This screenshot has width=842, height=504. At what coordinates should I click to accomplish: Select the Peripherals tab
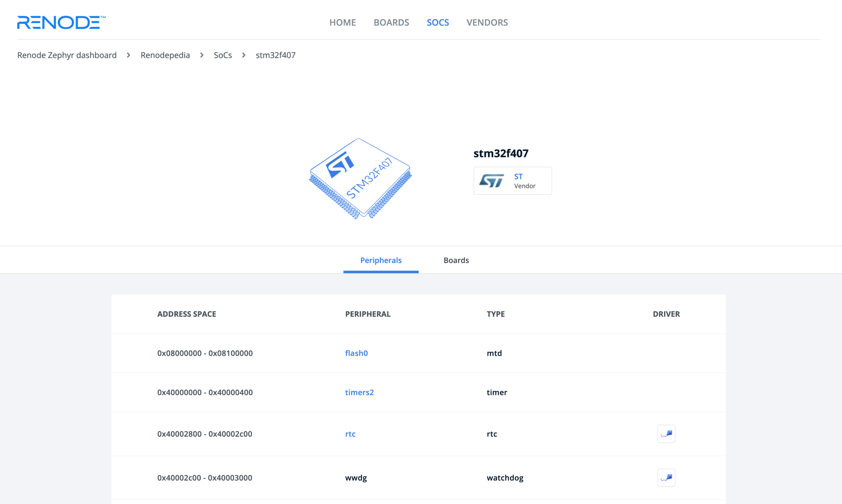[x=381, y=260]
